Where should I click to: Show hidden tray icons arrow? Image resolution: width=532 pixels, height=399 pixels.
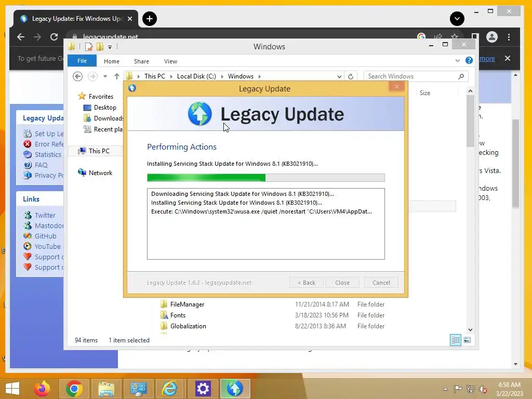point(445,389)
